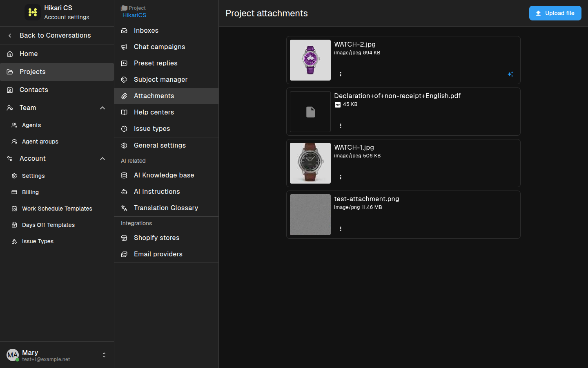Open Help centers menu item

tap(166, 112)
